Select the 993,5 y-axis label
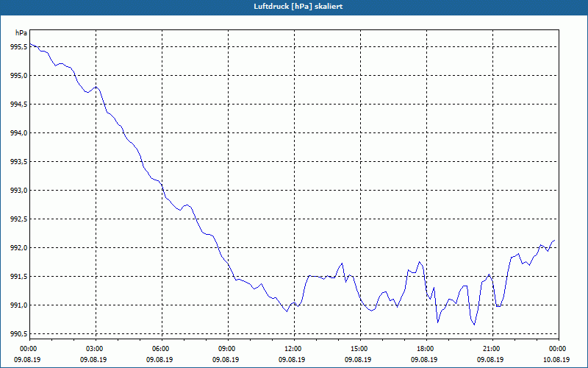 point(18,162)
